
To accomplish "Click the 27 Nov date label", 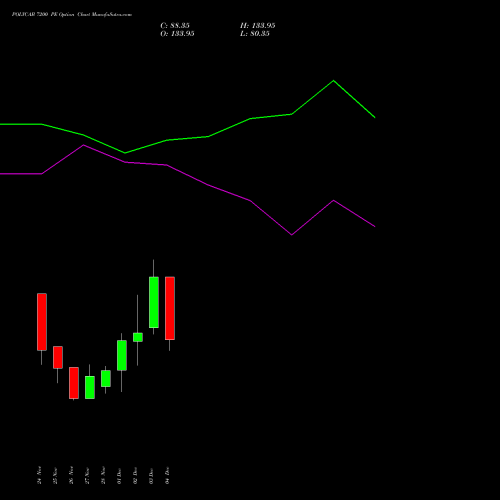I will (87, 475).
